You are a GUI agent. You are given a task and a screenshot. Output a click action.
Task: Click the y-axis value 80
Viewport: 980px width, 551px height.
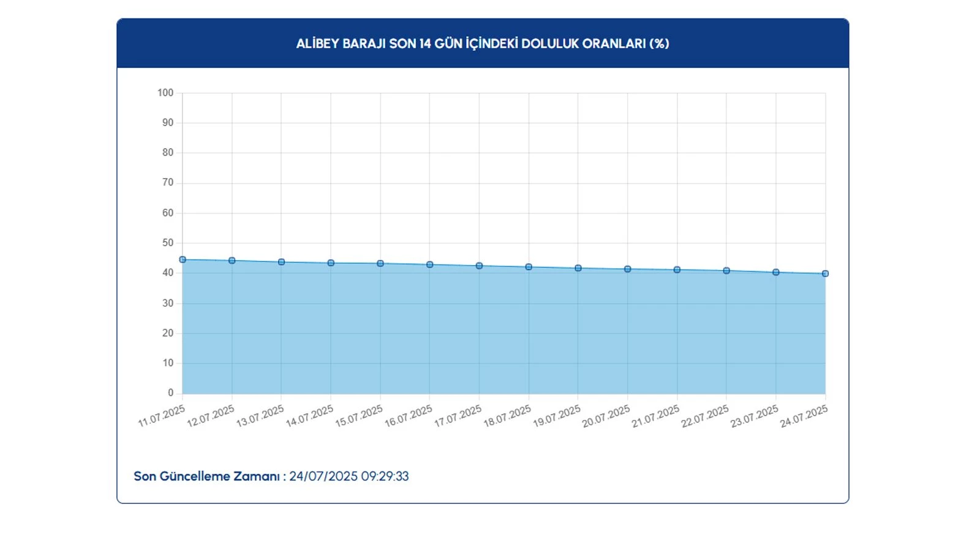pos(168,153)
